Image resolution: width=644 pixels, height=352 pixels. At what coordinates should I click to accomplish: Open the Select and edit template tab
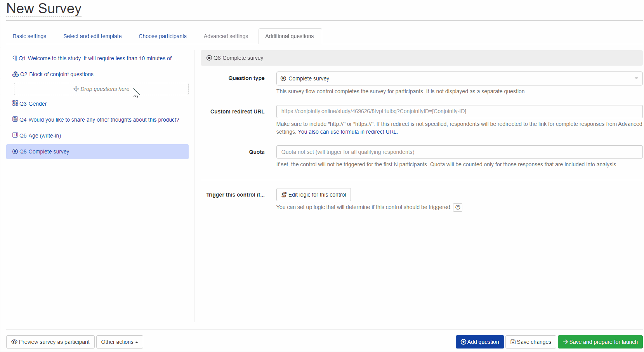point(92,36)
